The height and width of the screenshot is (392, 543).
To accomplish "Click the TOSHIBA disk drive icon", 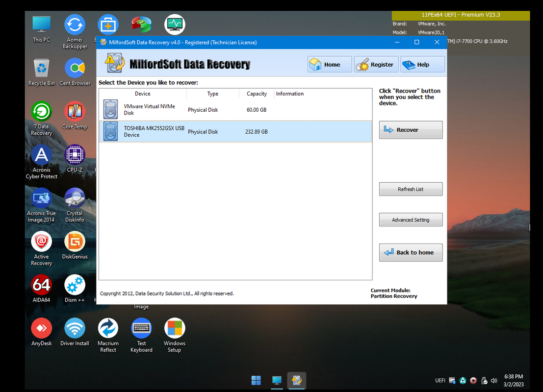I will tap(110, 131).
